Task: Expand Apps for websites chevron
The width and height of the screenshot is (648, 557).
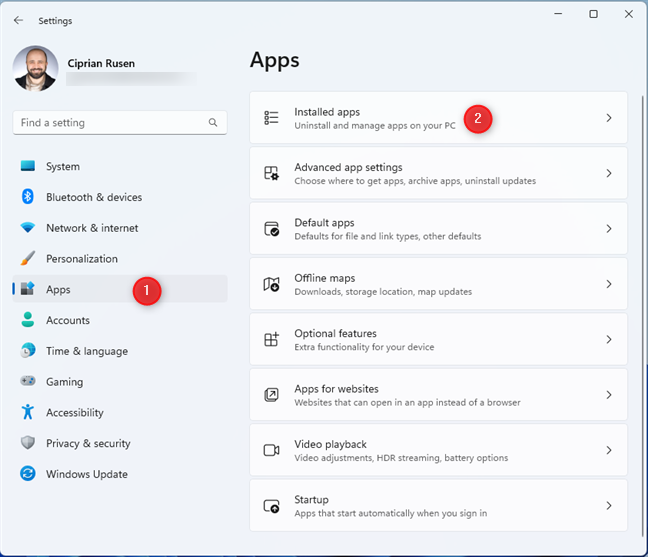Action: click(609, 395)
